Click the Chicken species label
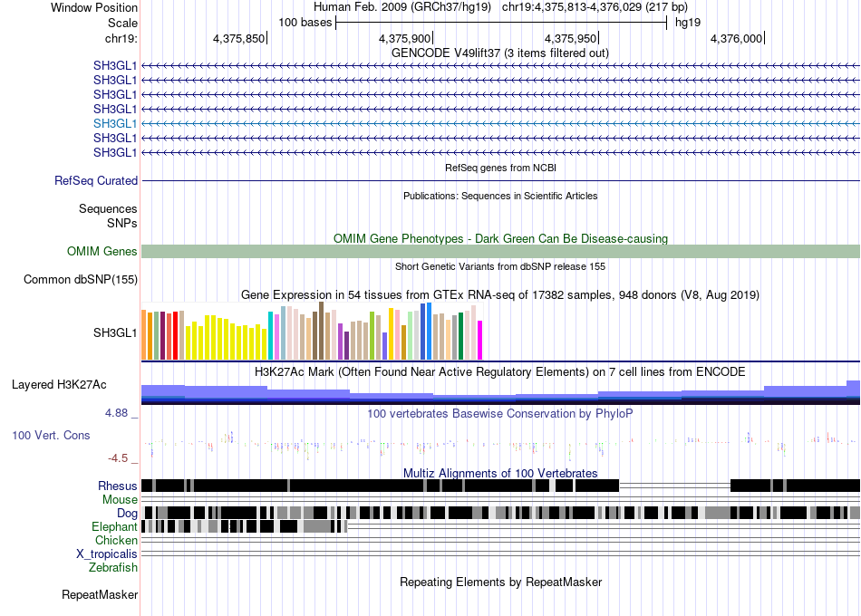The width and height of the screenshot is (861, 616). [116, 540]
